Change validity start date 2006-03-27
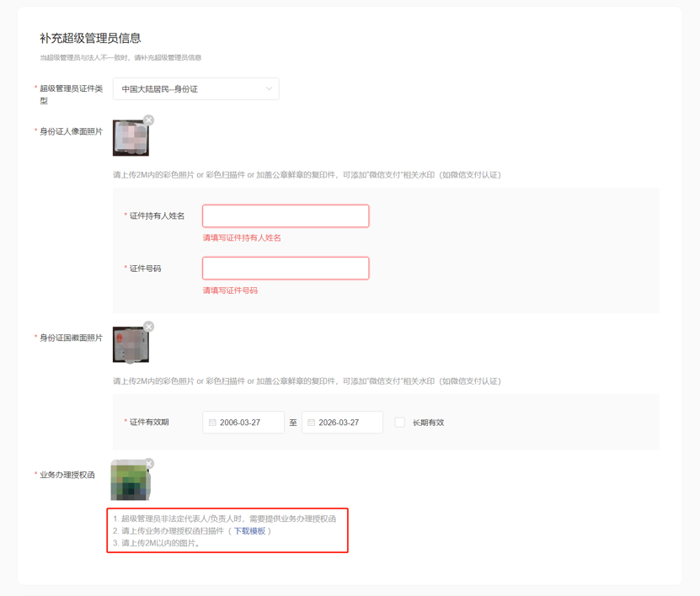The image size is (700, 596). pos(243,423)
